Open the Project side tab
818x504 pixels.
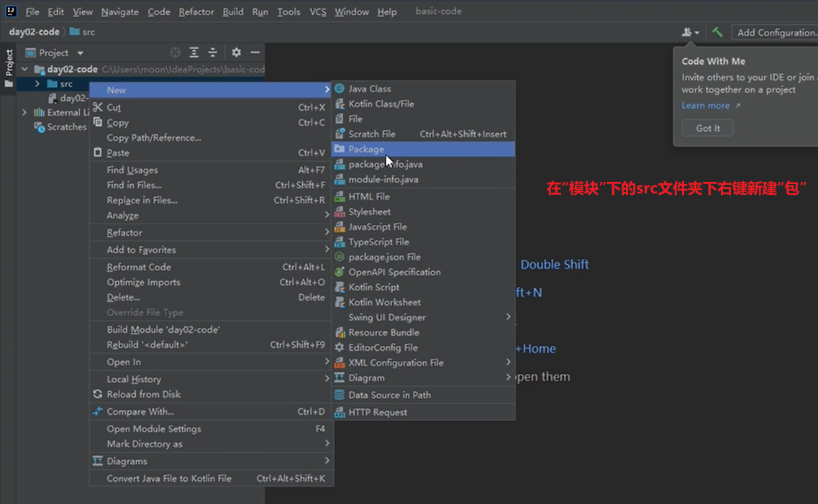(9, 68)
